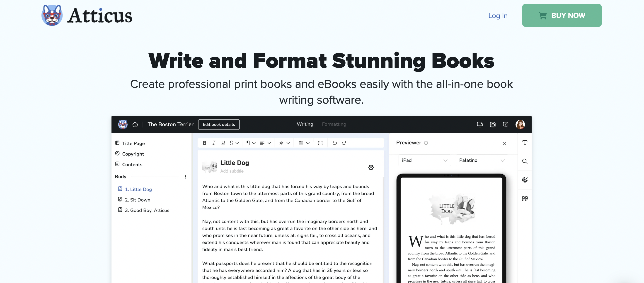
Task: Click the device preview icon in the top bar
Action: point(480,124)
